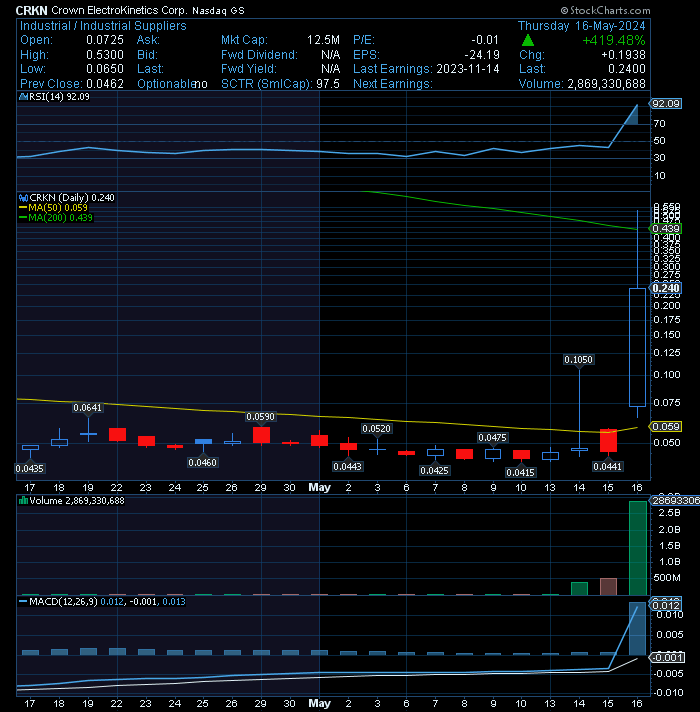The height and width of the screenshot is (712, 700).
Task: Click the +419.48% percent change value
Action: coord(613,40)
